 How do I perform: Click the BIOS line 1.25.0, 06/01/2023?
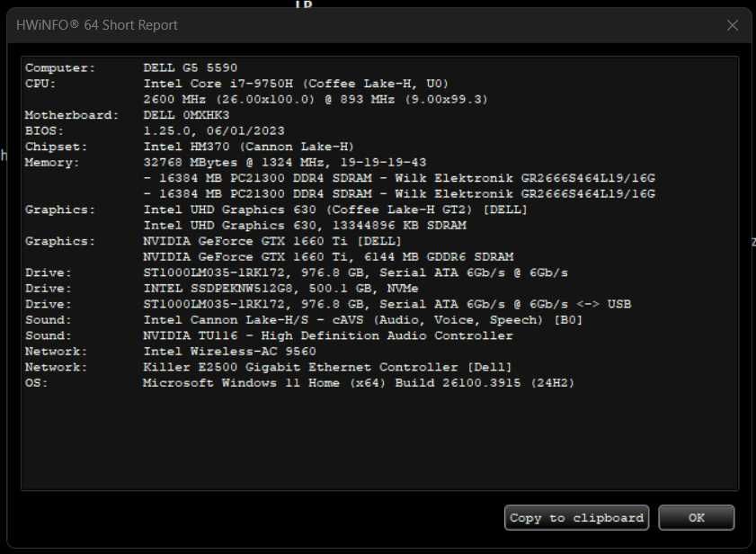(214, 131)
